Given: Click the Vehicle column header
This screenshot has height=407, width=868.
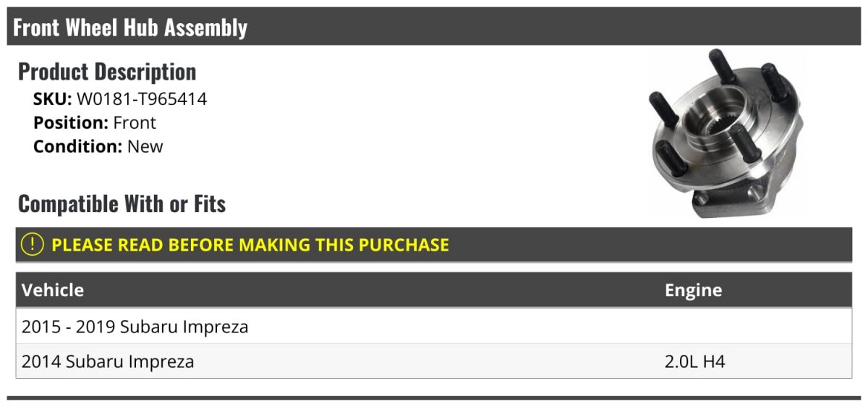Looking at the screenshot, I should (x=53, y=290).
